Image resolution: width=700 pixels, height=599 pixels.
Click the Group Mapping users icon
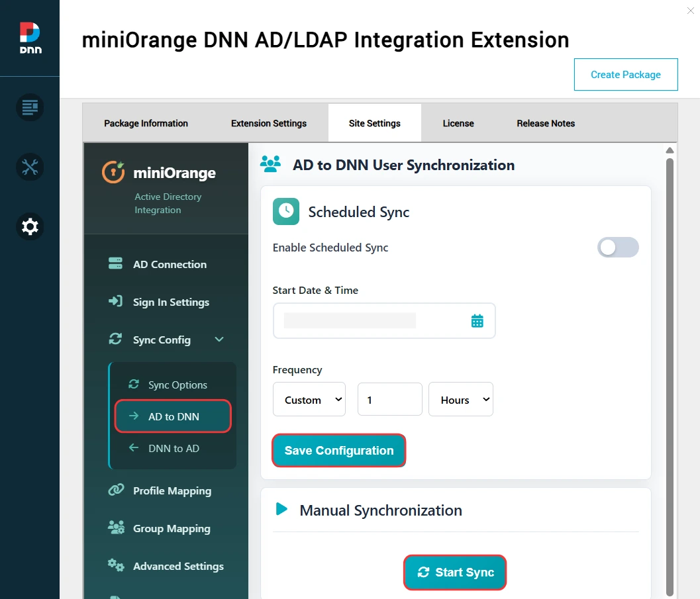click(116, 528)
